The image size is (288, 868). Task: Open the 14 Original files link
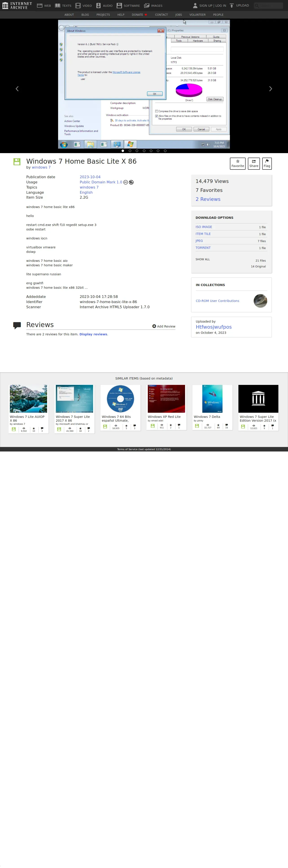coord(258,267)
